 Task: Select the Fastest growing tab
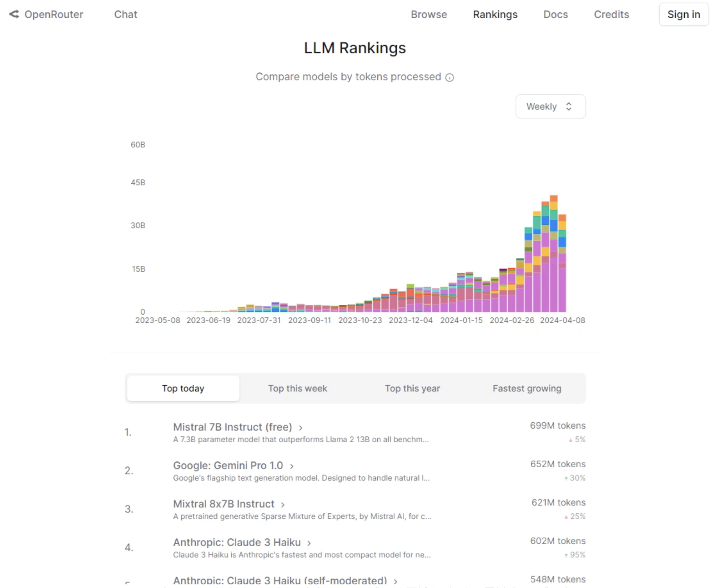pos(527,388)
